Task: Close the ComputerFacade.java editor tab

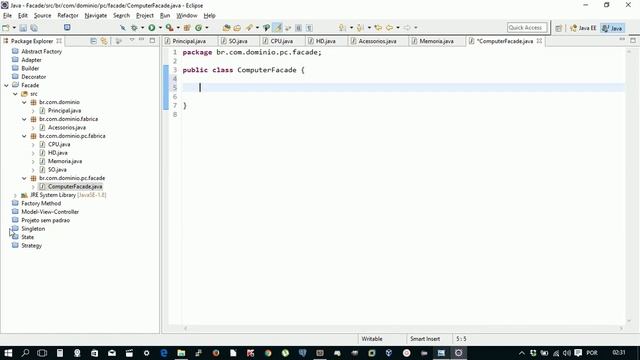Action: tap(539, 41)
